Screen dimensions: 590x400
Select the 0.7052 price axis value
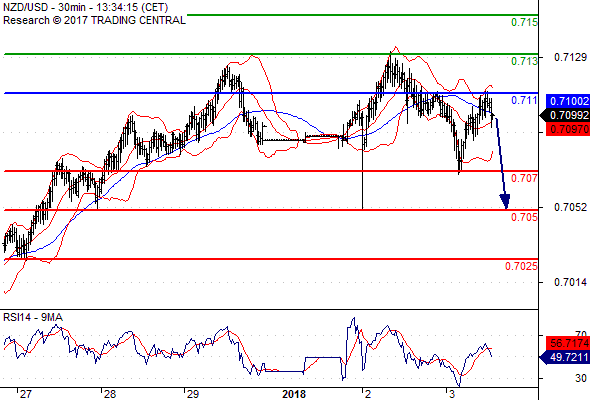[570, 207]
